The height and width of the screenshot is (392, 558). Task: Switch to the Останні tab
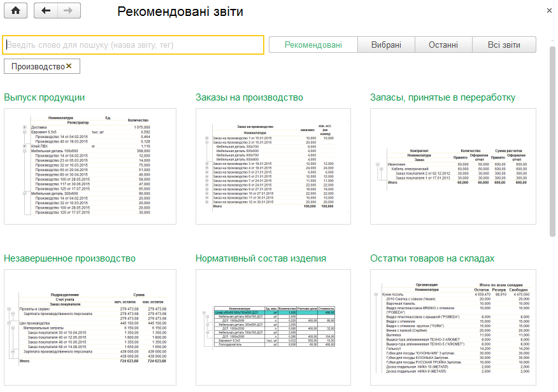443,45
